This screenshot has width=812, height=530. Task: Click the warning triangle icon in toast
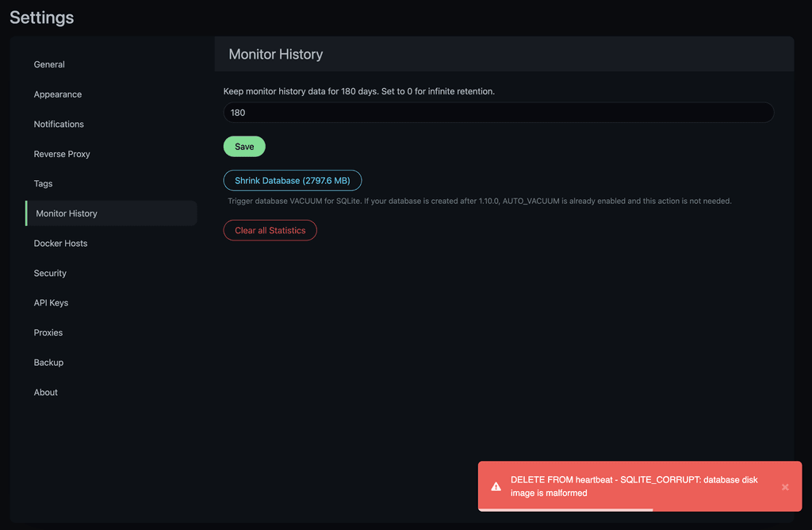point(496,487)
